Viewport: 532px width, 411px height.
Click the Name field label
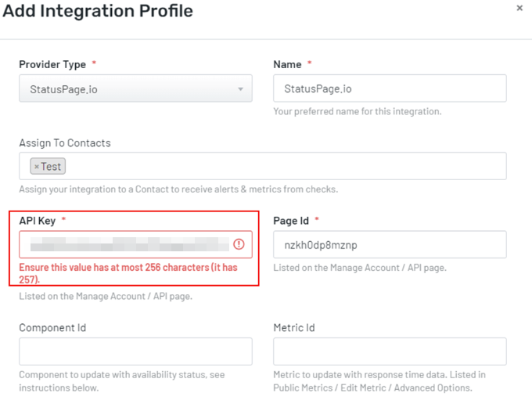click(x=287, y=64)
